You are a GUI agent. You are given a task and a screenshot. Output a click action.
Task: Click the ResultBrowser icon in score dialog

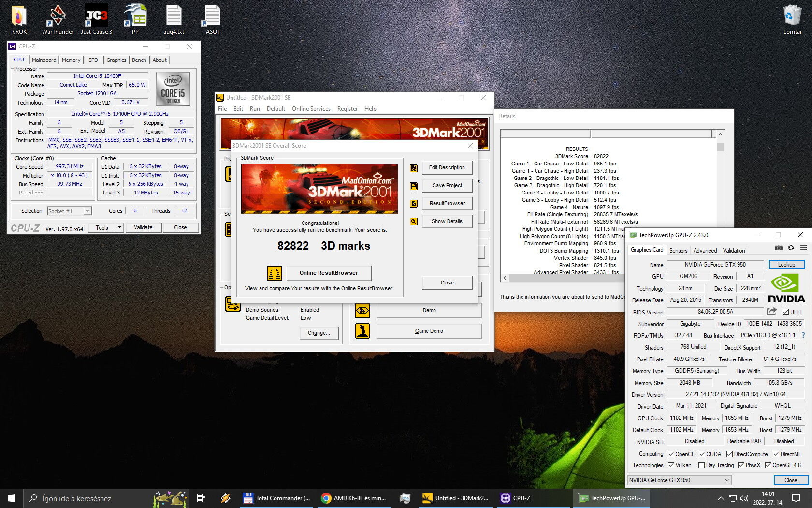click(414, 204)
